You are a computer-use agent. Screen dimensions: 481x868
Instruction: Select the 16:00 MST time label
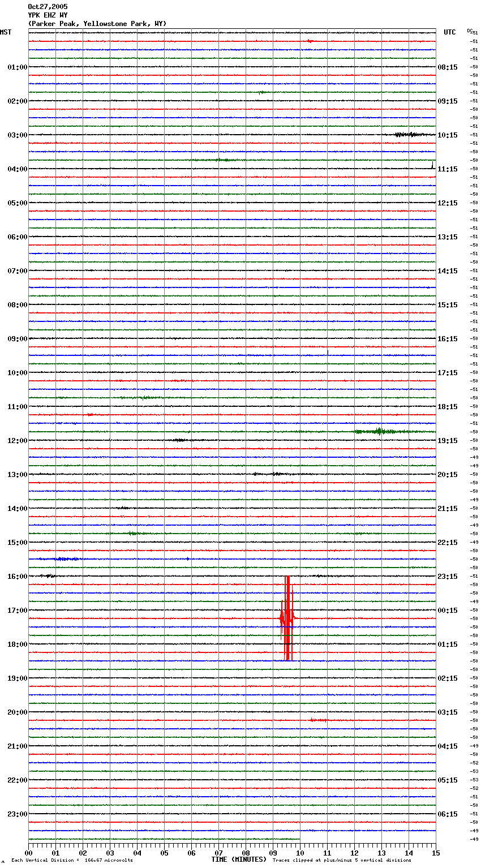pyautogui.click(x=18, y=577)
